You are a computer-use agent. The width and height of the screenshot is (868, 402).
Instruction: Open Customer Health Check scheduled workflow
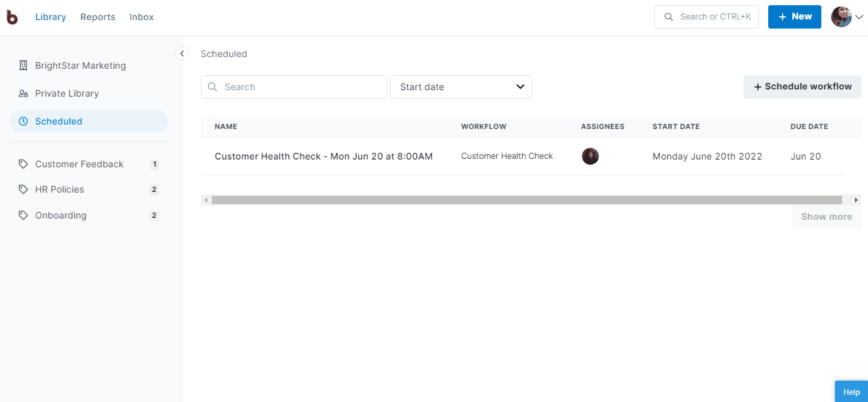[x=324, y=156]
